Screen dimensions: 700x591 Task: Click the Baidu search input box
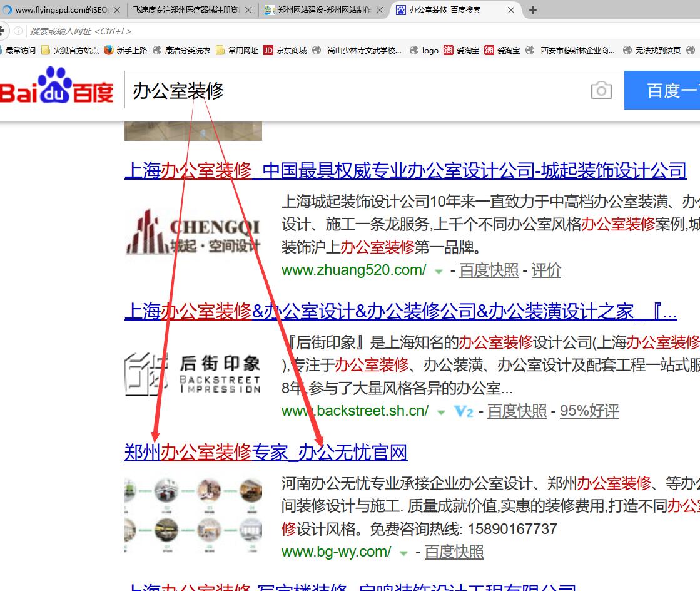pyautogui.click(x=357, y=91)
